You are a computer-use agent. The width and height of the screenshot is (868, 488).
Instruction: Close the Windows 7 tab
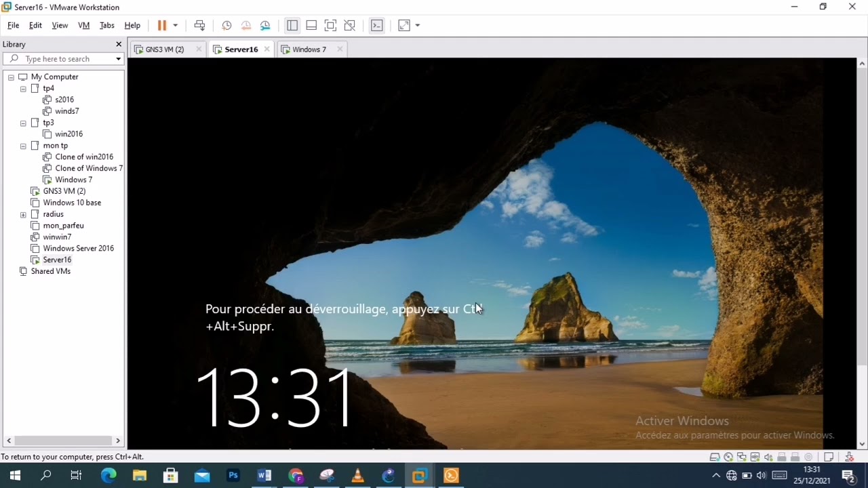click(340, 49)
